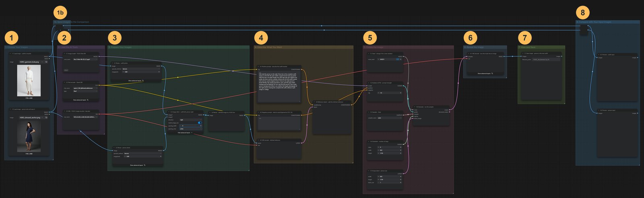Collapse node 5.3 Sampler chevron
644x198 pixels.
(369, 112)
